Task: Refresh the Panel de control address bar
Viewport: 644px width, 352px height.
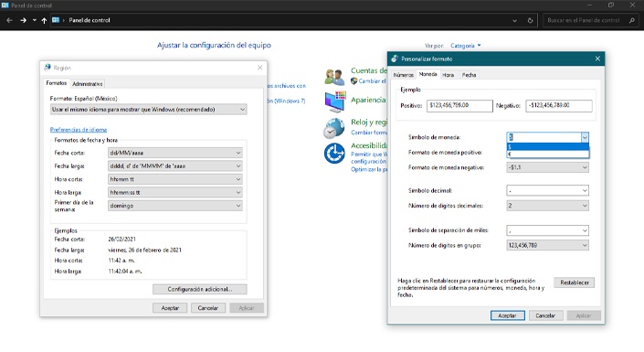Action: [530, 20]
